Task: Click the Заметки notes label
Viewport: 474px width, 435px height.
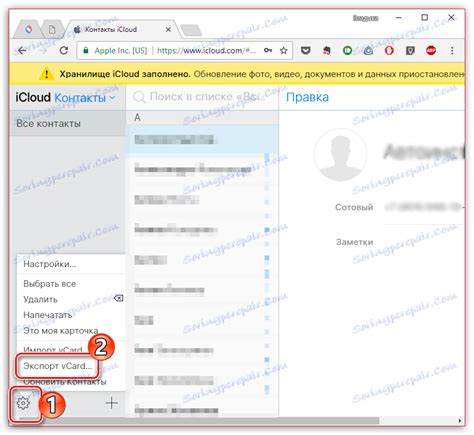Action: tap(354, 242)
